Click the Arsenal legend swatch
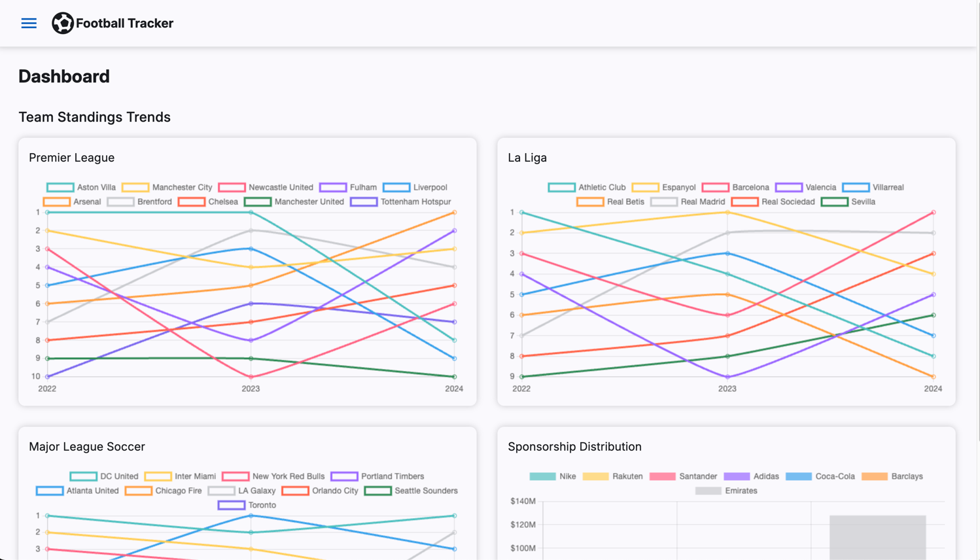Image resolution: width=980 pixels, height=560 pixels. 57,202
